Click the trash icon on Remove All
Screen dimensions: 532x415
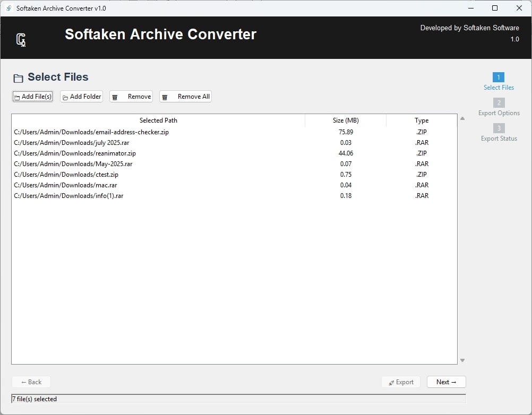[164, 97]
